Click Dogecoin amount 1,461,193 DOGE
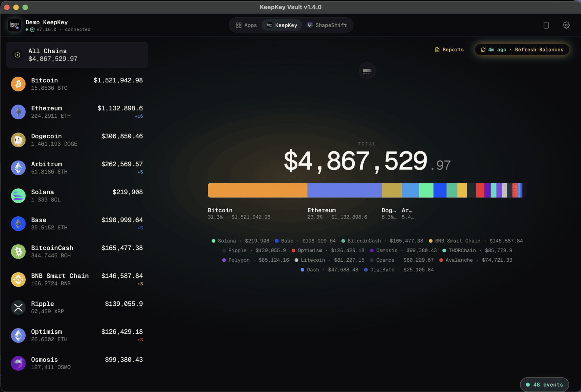581x392 pixels. click(x=54, y=144)
